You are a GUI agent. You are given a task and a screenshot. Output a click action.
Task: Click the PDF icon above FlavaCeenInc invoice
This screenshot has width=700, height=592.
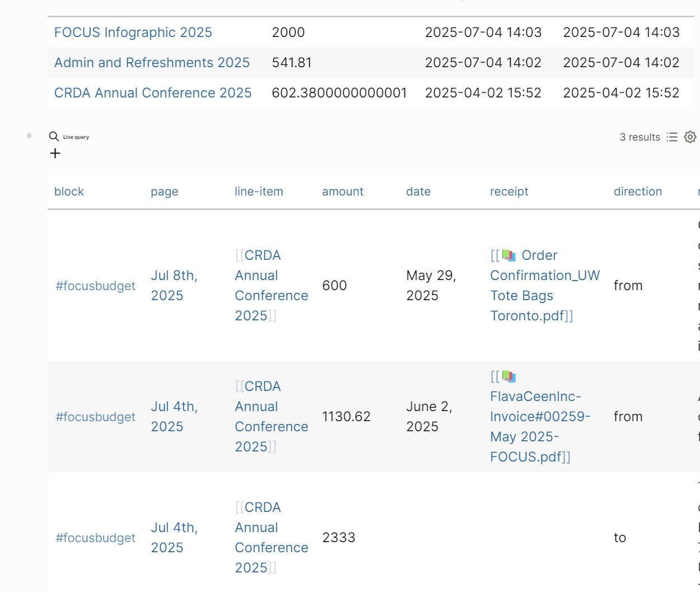coord(508,376)
